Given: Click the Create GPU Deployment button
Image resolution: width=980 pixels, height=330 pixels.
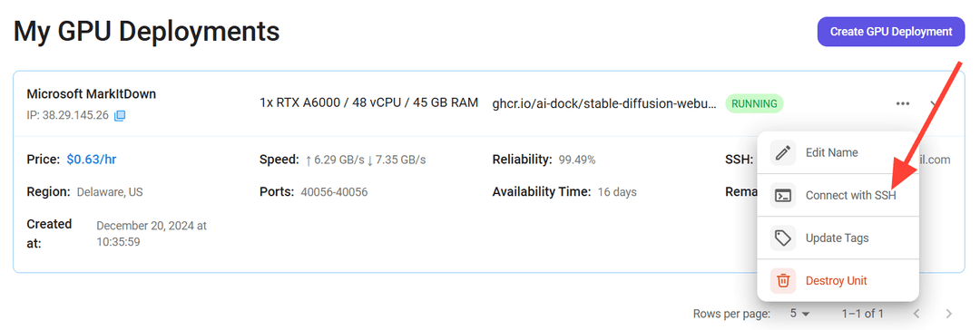Looking at the screenshot, I should (x=891, y=32).
